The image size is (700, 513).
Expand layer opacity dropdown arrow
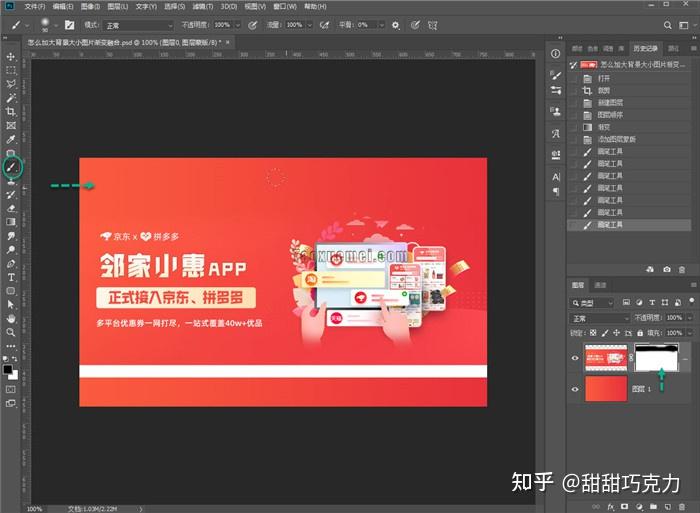point(690,318)
